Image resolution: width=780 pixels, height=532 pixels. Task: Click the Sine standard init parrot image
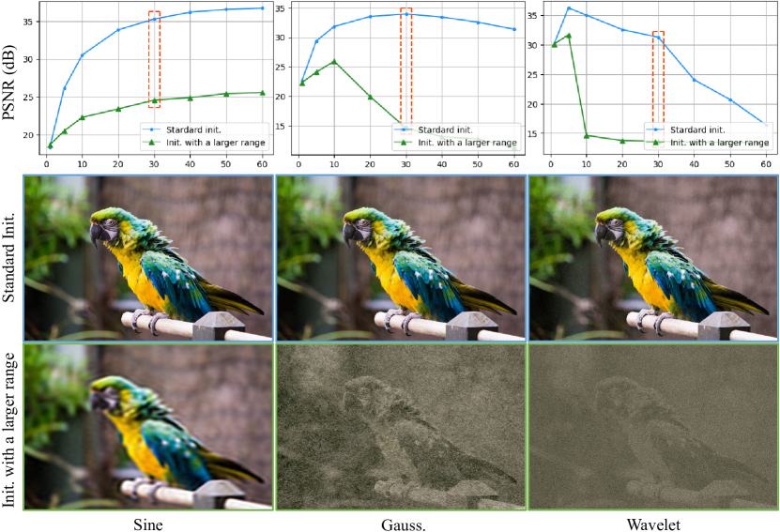click(148, 257)
